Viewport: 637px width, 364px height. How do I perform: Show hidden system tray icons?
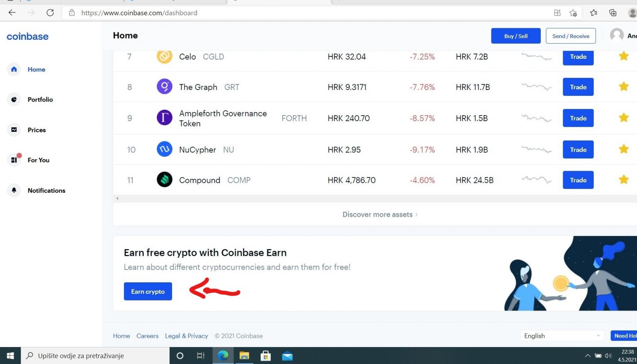point(587,356)
